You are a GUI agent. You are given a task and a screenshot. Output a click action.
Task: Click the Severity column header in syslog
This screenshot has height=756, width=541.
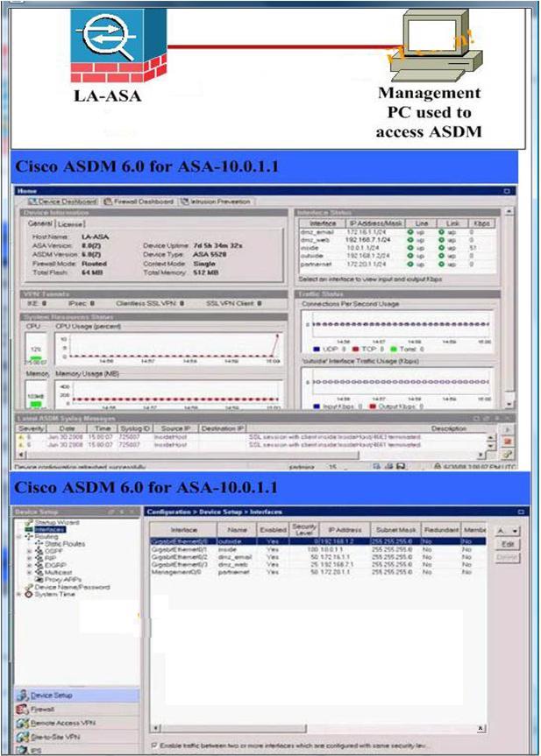tap(31, 428)
